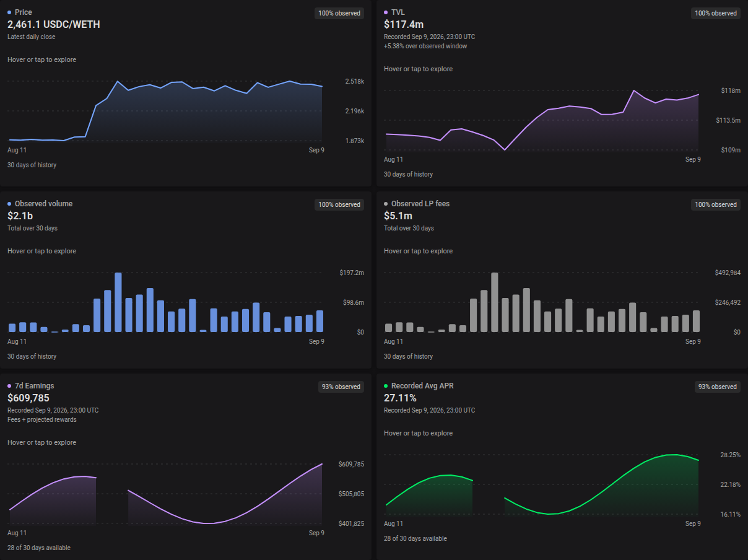
Task: Select the $117.4m TVL value
Action: click(x=404, y=24)
